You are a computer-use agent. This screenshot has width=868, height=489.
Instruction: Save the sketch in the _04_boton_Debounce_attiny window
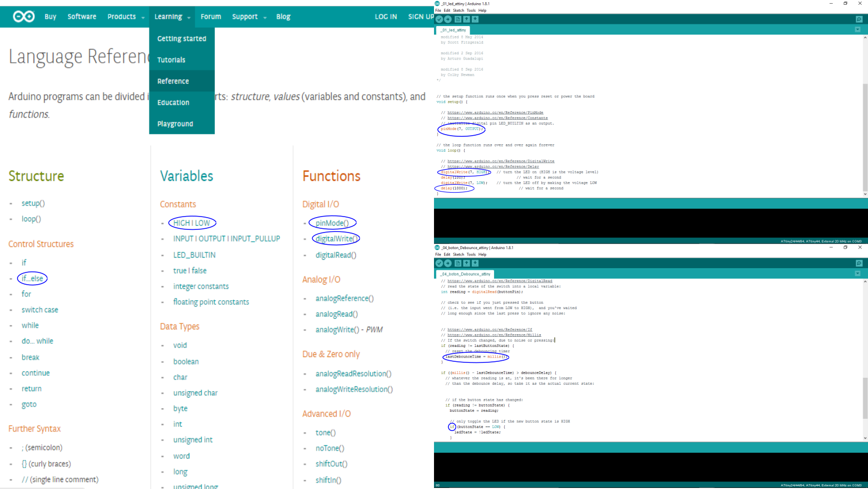click(x=475, y=263)
